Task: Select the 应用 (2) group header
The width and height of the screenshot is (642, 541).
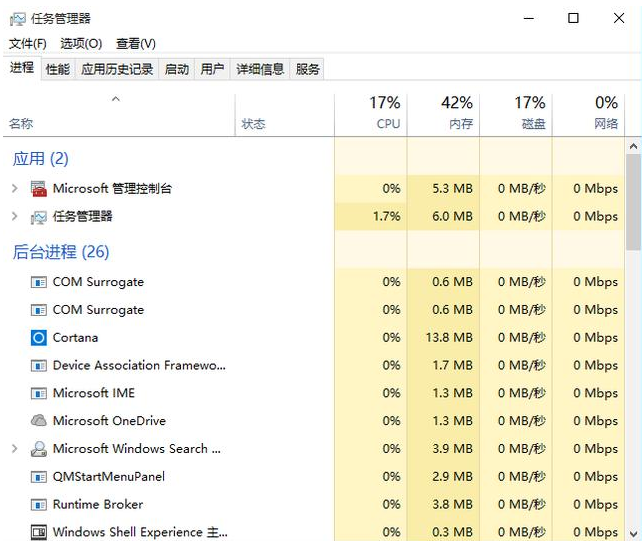Action: (x=41, y=159)
